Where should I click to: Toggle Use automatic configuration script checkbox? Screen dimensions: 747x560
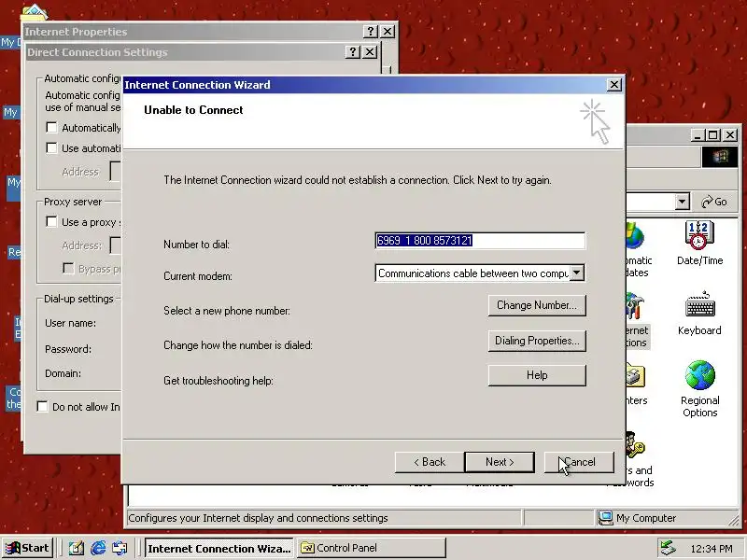[51, 148]
